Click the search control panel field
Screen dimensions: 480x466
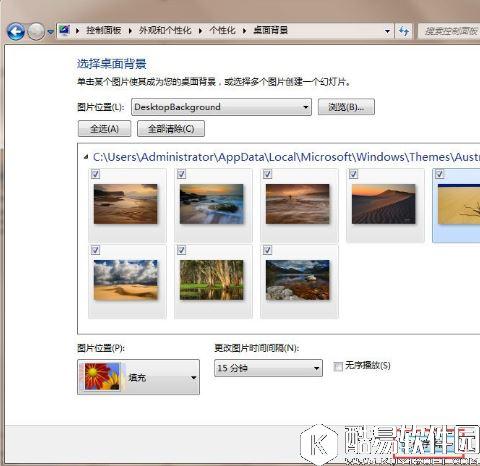coord(449,31)
